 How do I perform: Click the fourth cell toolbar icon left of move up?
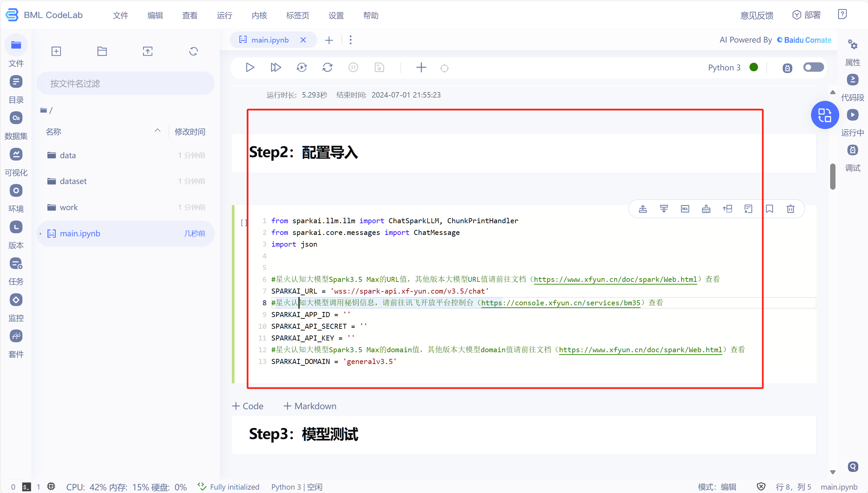[x=706, y=209]
